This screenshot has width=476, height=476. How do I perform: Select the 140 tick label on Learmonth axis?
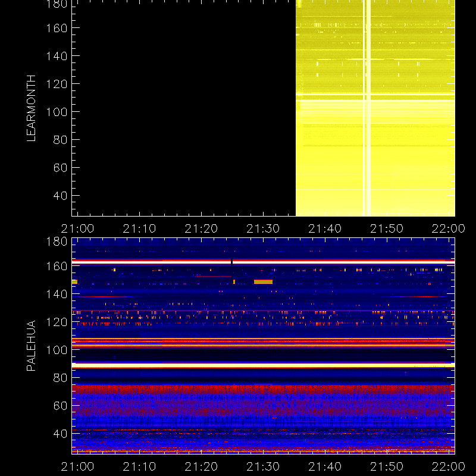[x=57, y=56]
